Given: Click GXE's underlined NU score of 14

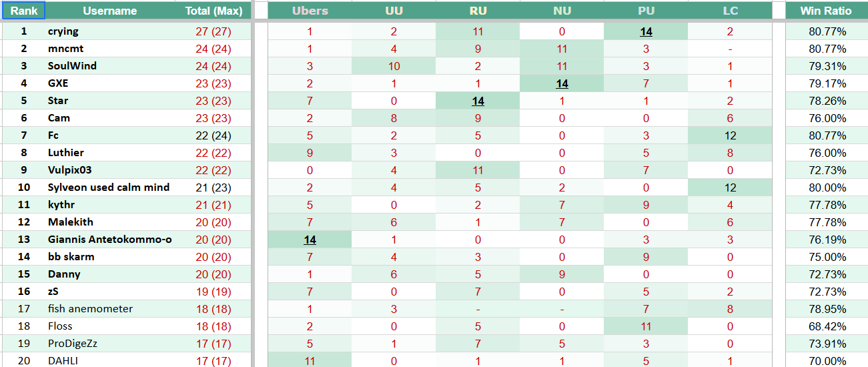Looking at the screenshot, I should click(x=562, y=83).
